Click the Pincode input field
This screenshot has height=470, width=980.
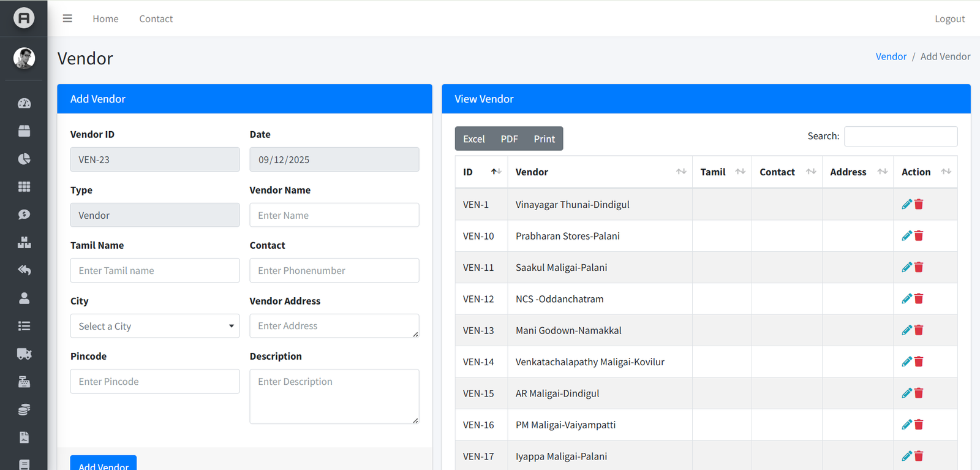point(155,381)
